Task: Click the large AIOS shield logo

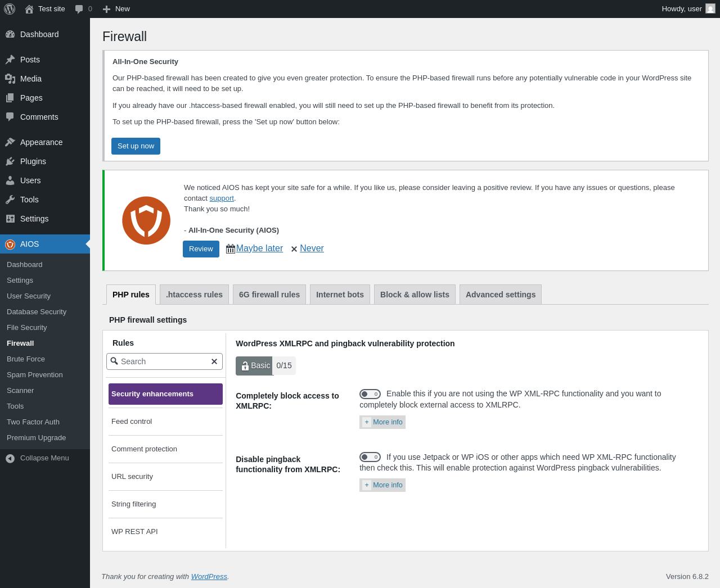Action: tap(146, 220)
